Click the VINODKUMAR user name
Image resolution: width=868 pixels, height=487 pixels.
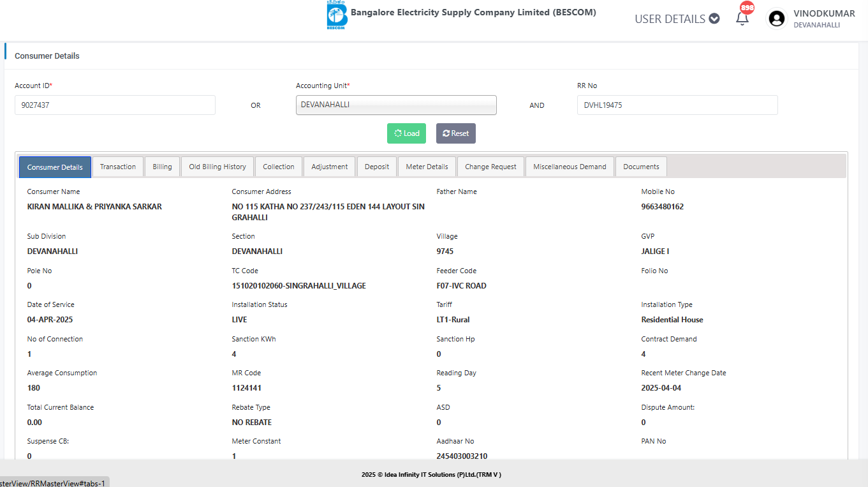(x=824, y=13)
